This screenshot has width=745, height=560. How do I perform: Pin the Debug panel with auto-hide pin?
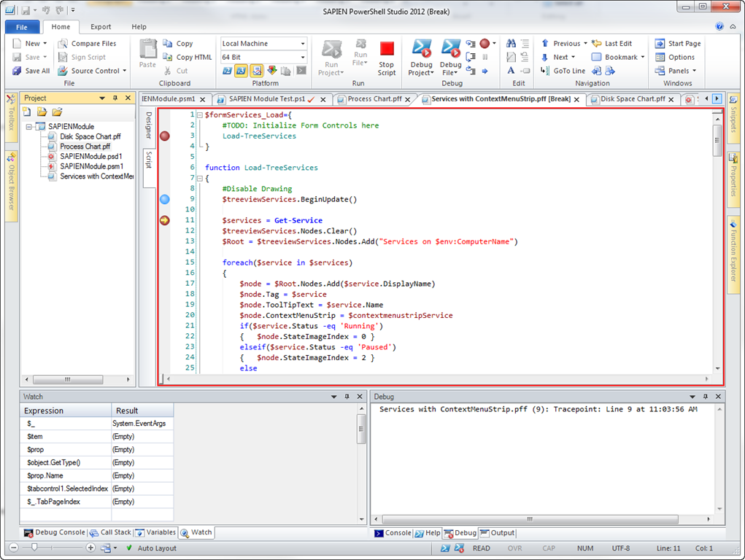(x=706, y=397)
